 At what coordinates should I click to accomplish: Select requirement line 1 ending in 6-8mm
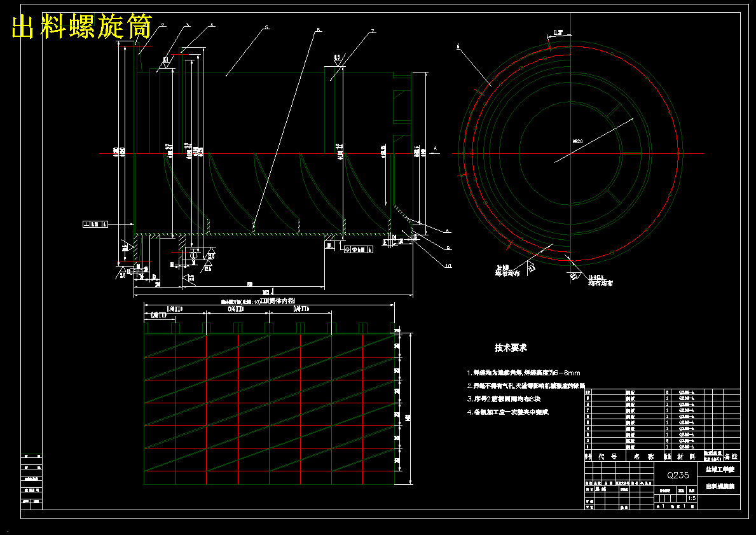tap(524, 373)
